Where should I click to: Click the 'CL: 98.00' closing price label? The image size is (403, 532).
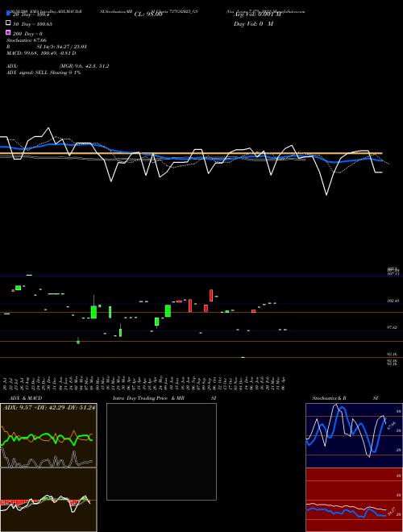[x=148, y=15]
